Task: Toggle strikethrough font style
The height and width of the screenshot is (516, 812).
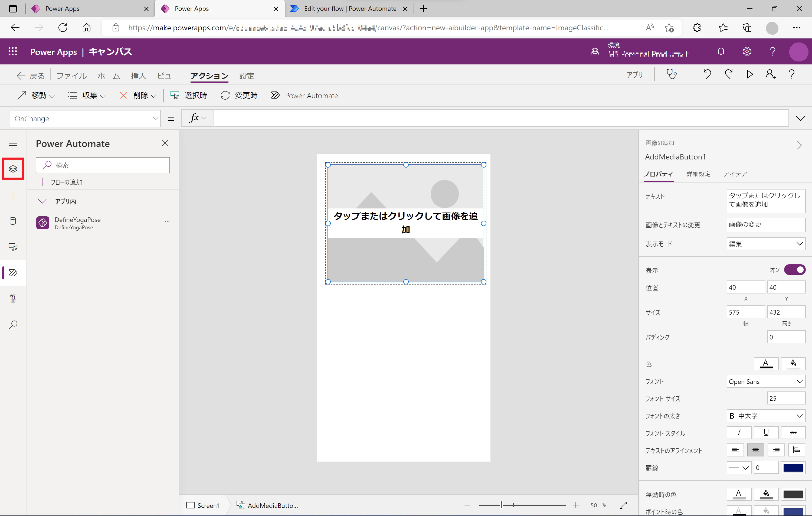Action: (793, 432)
